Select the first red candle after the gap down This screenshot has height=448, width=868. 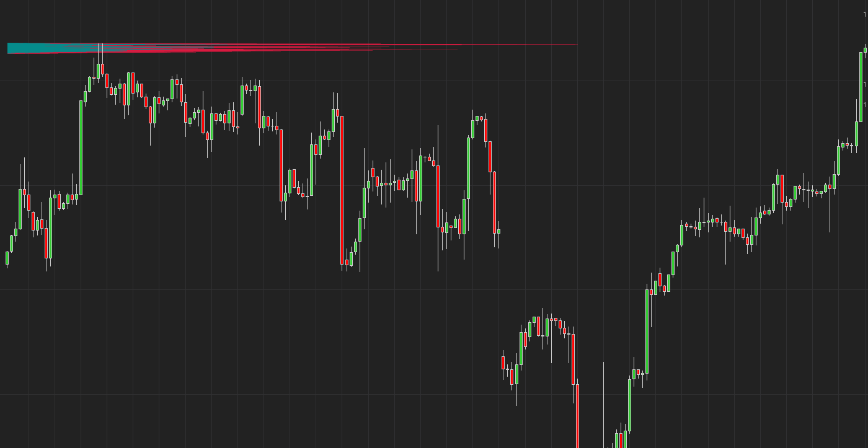(x=503, y=362)
